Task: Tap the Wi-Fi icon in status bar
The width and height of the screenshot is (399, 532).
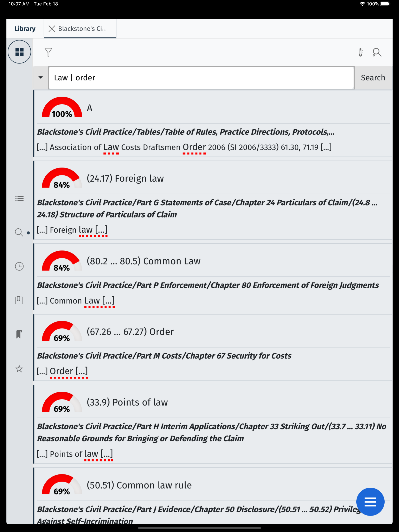Action: coord(362,4)
